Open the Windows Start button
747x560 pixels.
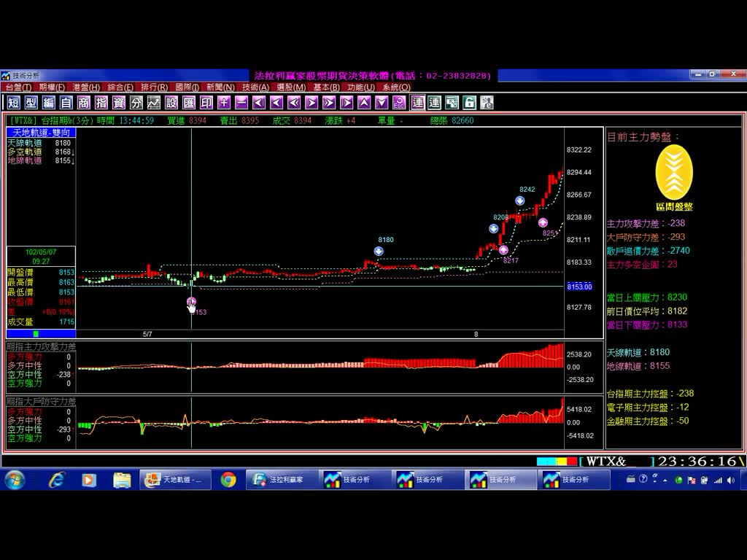click(x=15, y=480)
